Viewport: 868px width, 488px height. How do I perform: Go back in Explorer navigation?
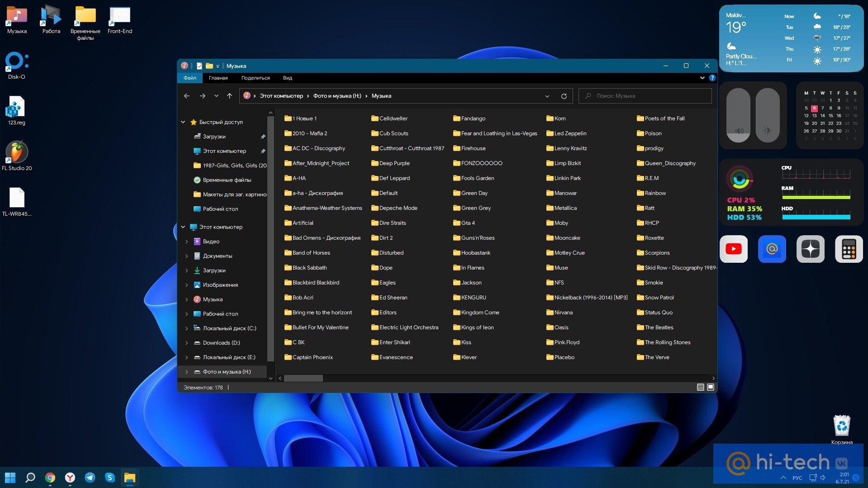(x=187, y=96)
